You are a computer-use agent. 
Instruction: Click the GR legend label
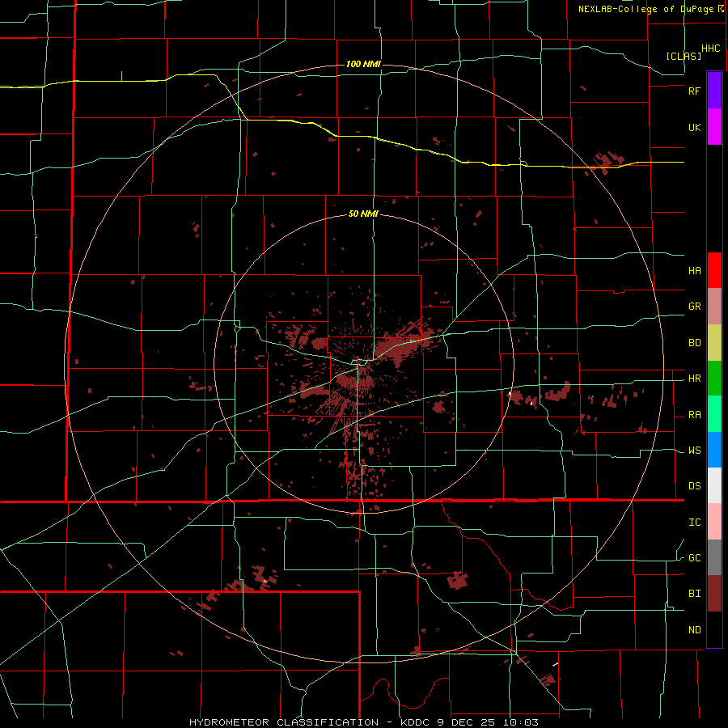[x=694, y=307]
